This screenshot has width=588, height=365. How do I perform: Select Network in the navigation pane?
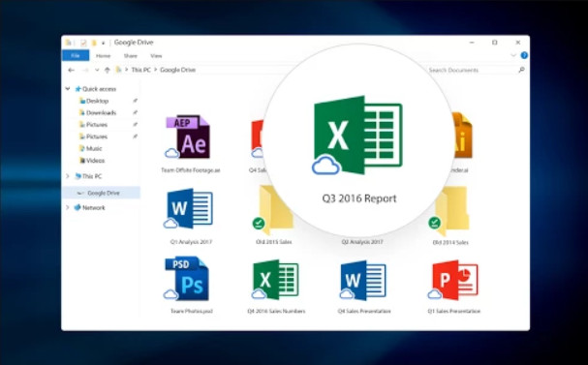[x=93, y=207]
